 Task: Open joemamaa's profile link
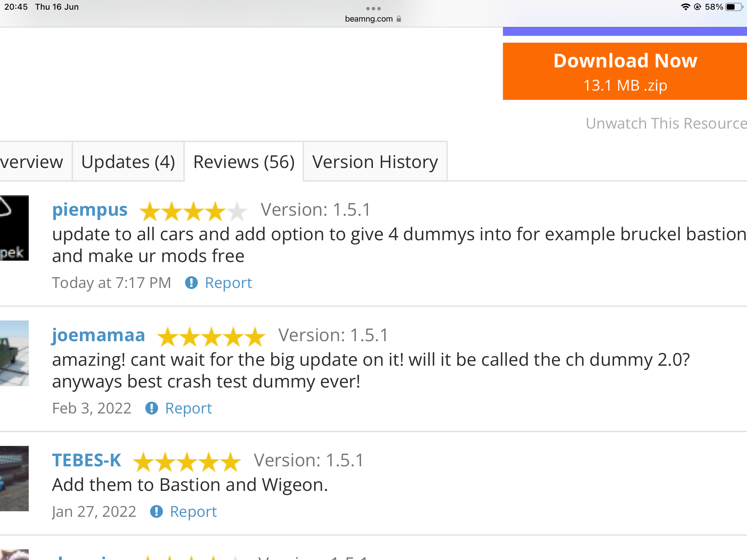click(x=99, y=335)
